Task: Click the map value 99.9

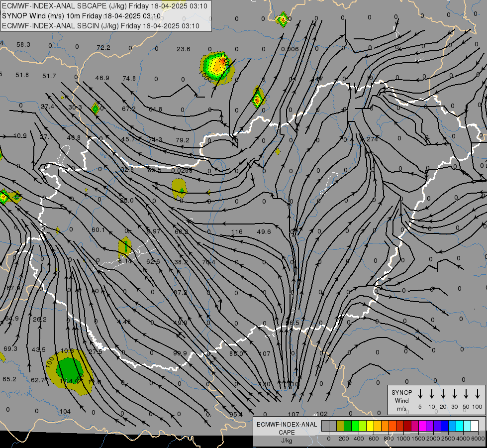Action: (x=180, y=353)
